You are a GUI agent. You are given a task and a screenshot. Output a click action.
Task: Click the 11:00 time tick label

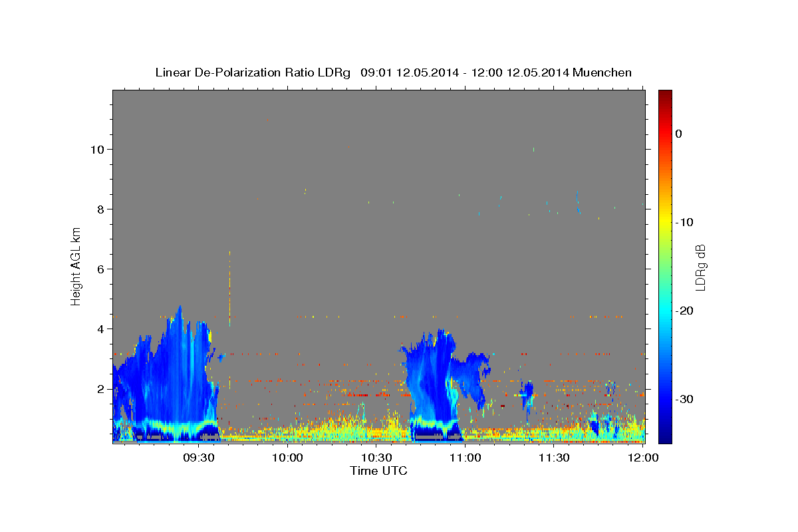pyautogui.click(x=465, y=458)
